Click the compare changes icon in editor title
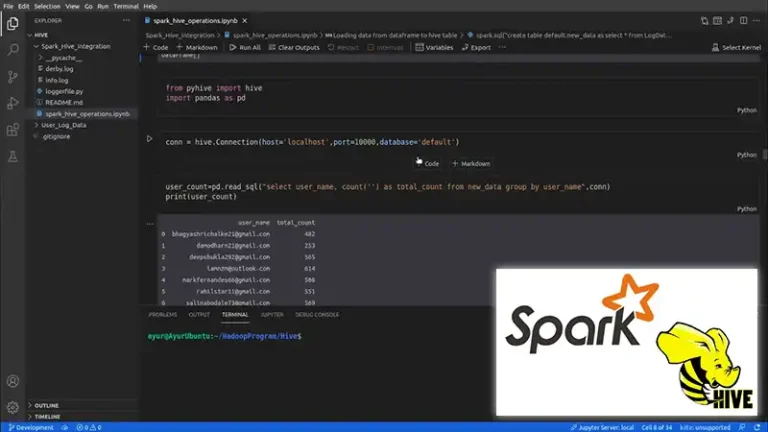This screenshot has height=432, width=768. pyautogui.click(x=704, y=21)
